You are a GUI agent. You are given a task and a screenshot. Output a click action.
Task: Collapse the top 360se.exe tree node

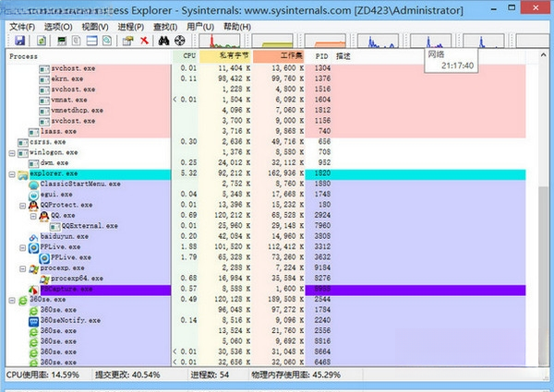click(12, 301)
